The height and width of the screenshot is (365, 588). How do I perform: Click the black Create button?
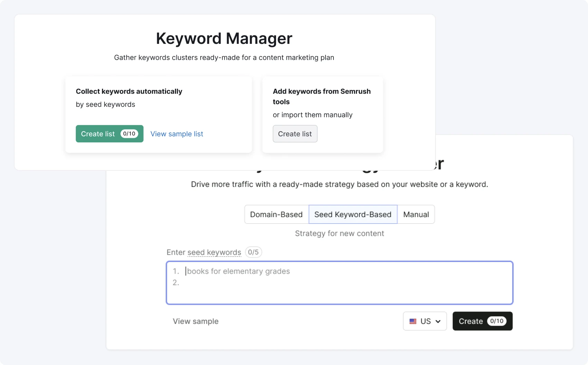(x=483, y=321)
